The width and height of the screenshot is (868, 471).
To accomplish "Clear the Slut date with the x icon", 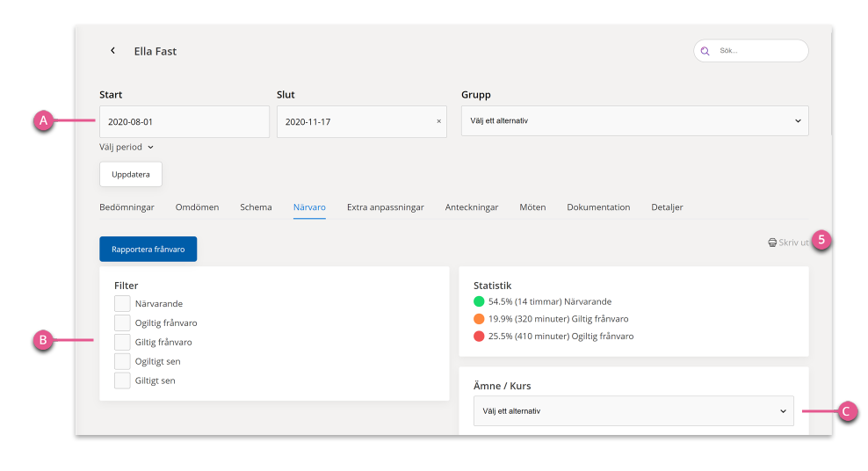I will [439, 121].
